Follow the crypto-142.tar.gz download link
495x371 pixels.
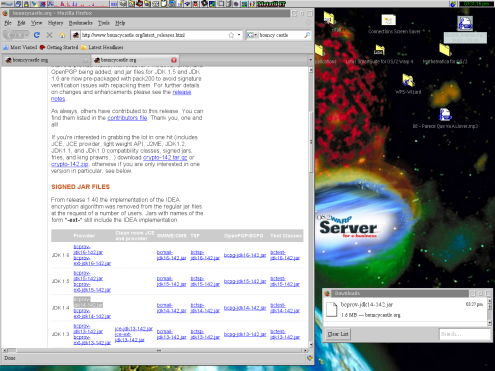tap(165, 157)
